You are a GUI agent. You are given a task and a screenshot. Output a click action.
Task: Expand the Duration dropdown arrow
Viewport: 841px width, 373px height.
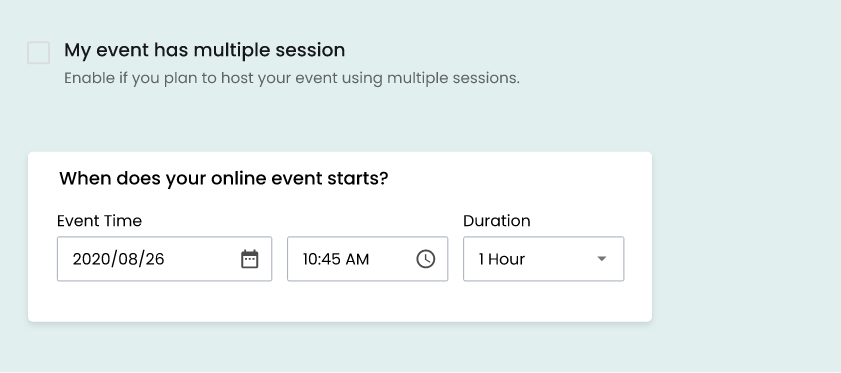[602, 259]
